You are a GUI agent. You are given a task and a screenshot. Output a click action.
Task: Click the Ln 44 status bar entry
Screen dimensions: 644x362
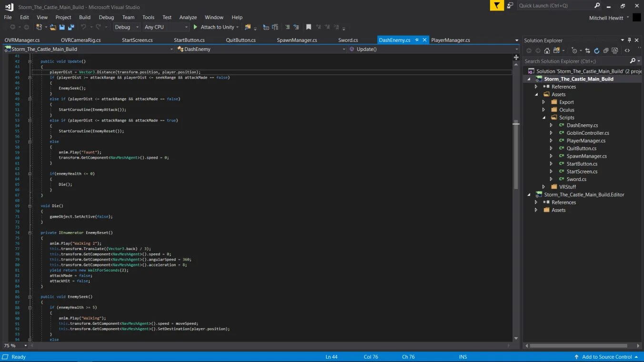tap(332, 357)
